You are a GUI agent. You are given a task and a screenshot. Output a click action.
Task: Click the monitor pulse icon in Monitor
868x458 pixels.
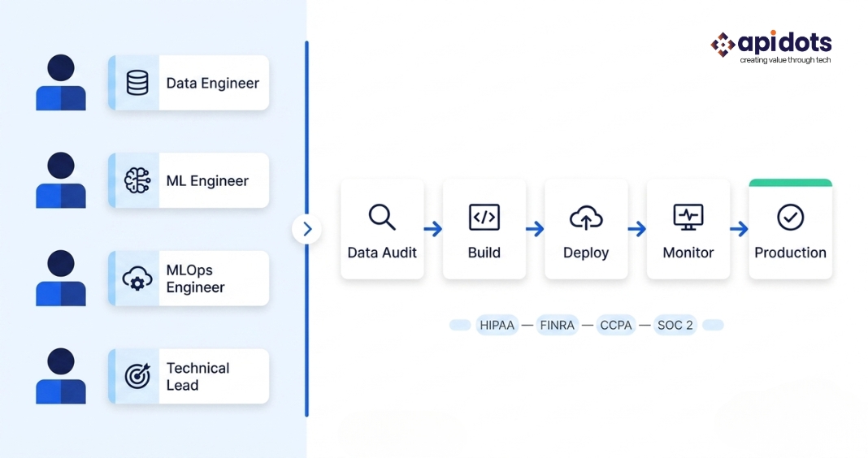tap(688, 218)
